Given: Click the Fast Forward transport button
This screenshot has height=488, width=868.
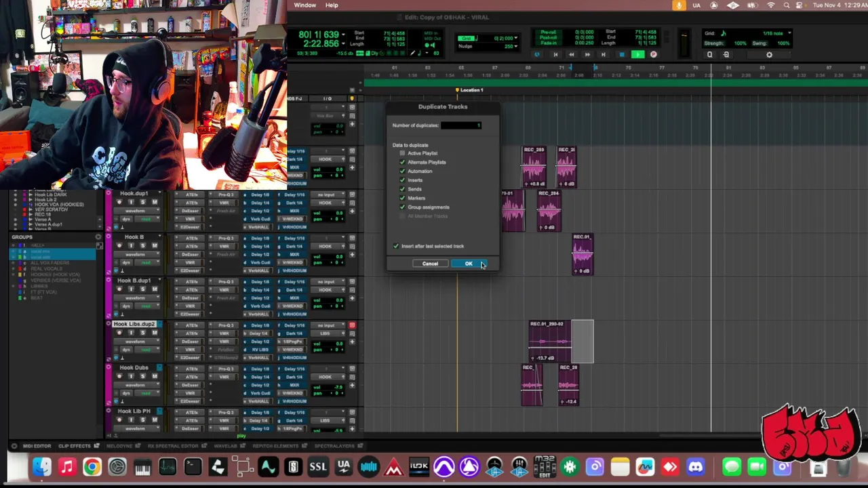Looking at the screenshot, I should pos(587,54).
